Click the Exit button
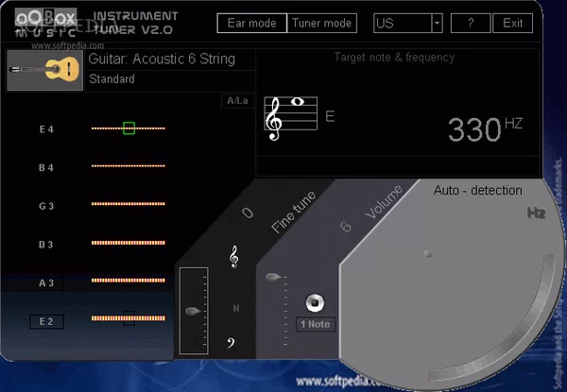This screenshot has width=567, height=392. (x=512, y=23)
